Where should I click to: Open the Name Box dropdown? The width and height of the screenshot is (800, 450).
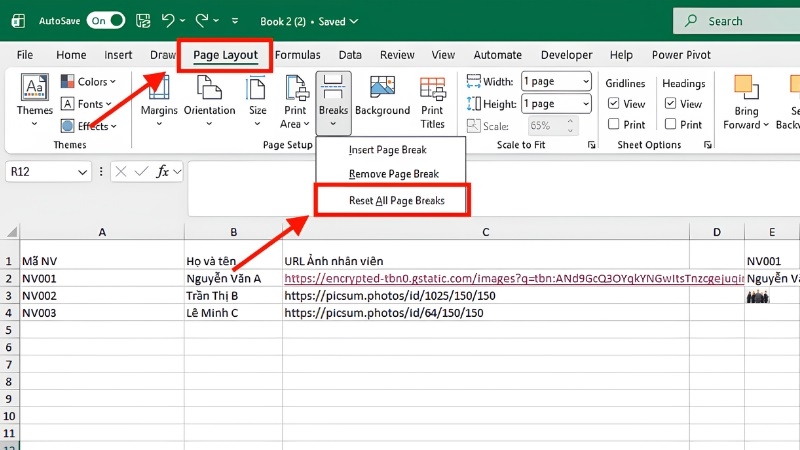82,172
